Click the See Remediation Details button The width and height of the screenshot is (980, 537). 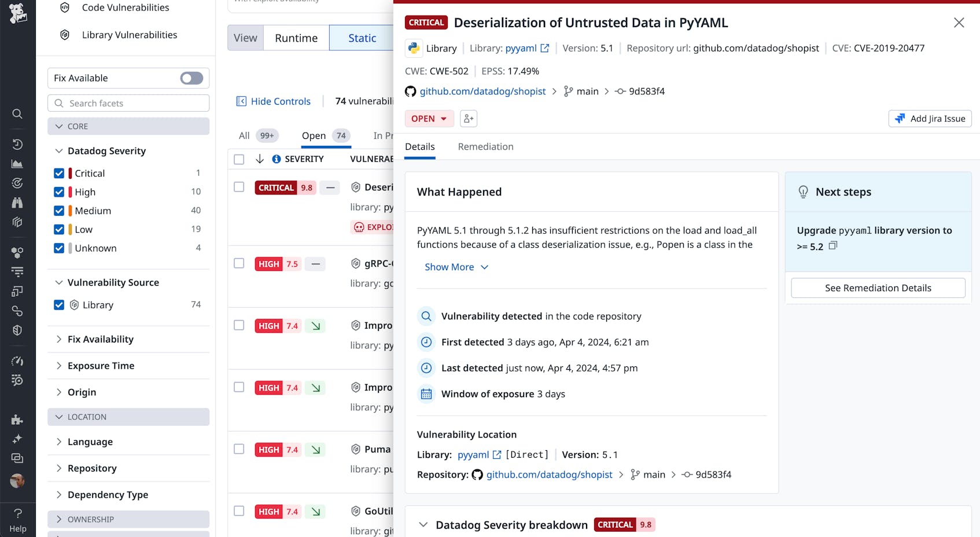pyautogui.click(x=878, y=288)
